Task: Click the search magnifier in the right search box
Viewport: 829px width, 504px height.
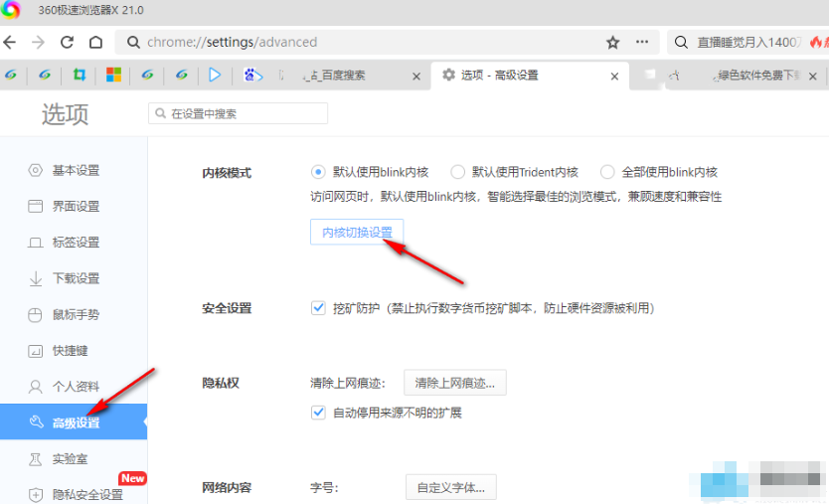Action: 681,43
